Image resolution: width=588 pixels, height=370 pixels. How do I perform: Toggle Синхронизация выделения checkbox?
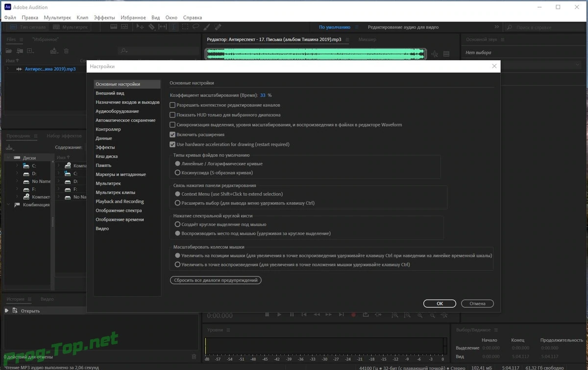pyautogui.click(x=172, y=125)
